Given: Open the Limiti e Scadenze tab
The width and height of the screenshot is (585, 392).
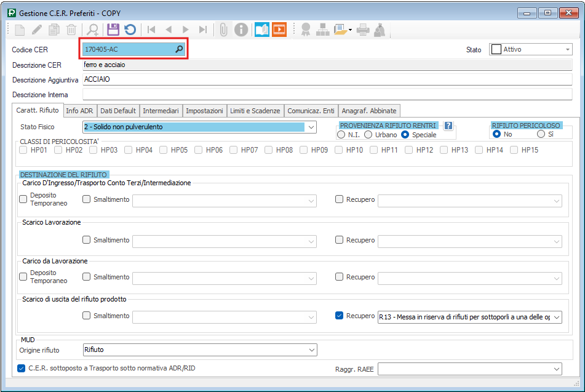Looking at the screenshot, I should click(255, 111).
